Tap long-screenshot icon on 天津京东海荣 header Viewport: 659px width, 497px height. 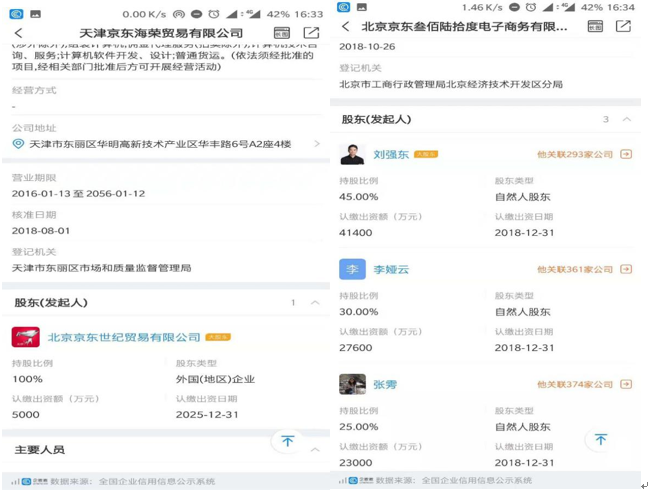click(x=282, y=33)
